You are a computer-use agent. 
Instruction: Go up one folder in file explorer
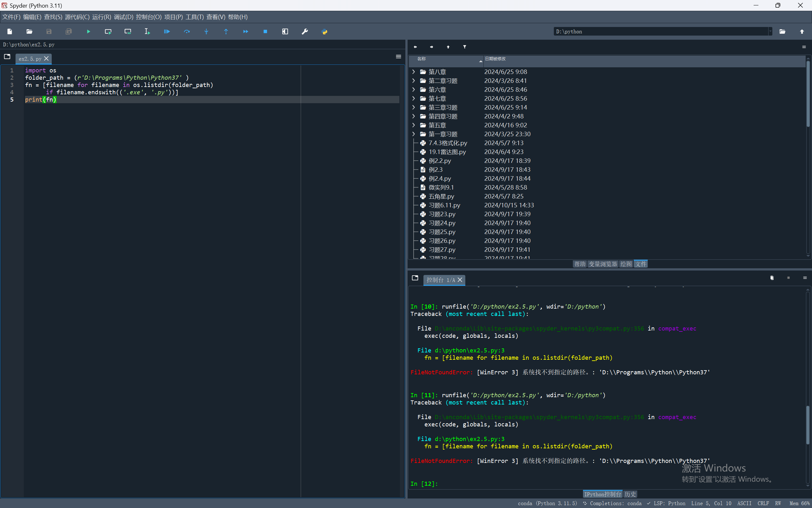(448, 47)
